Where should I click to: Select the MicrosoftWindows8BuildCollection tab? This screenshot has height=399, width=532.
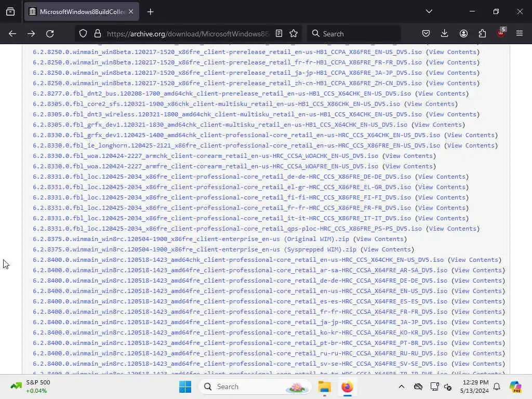82,11
